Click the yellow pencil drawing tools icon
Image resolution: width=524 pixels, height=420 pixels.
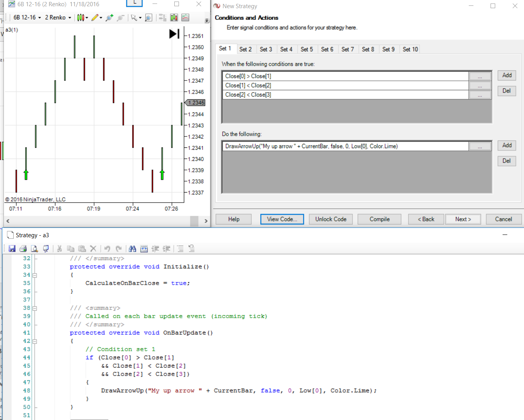tap(95, 17)
